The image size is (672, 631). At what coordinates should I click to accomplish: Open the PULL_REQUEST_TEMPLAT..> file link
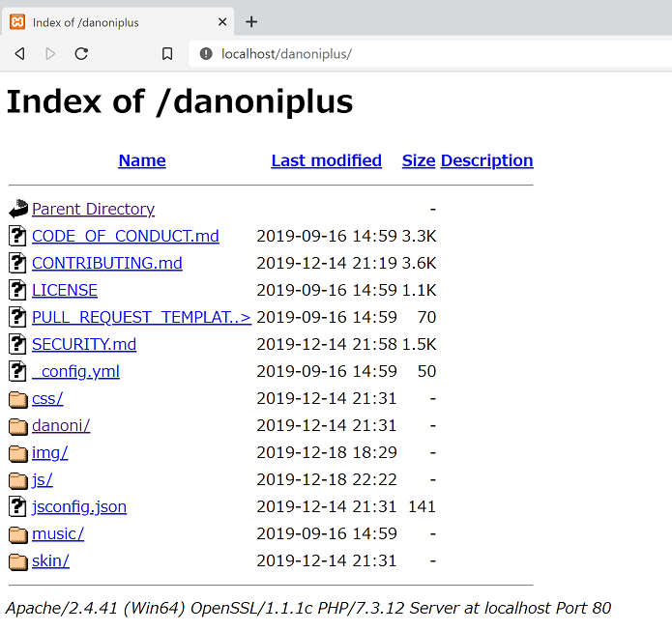pos(142,317)
